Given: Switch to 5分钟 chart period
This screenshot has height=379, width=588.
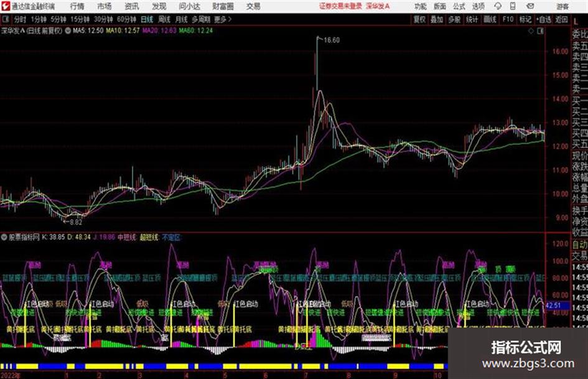Looking at the screenshot, I should tap(58, 19).
